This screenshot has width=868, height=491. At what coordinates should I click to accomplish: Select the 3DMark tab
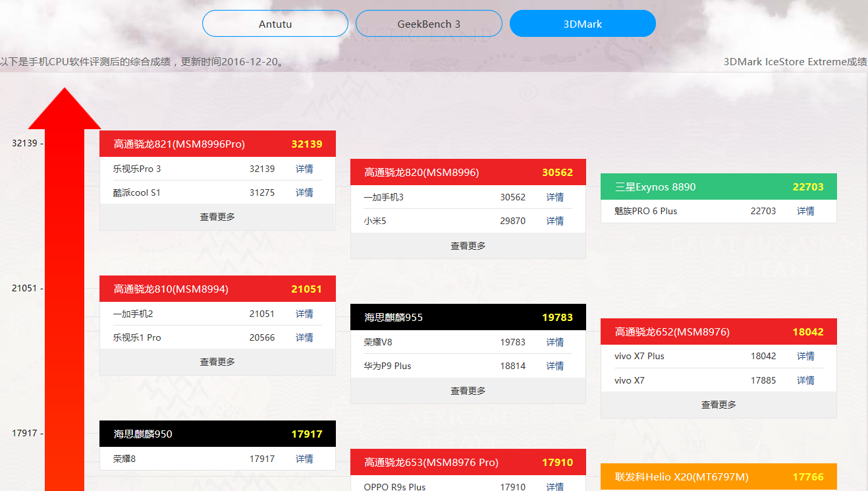coord(582,24)
